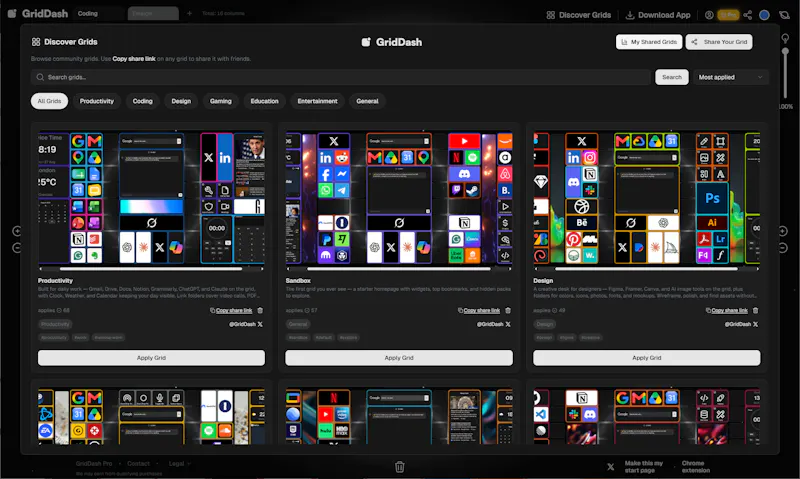Click the Productivity category tag on card
800x479 pixels.
55,324
